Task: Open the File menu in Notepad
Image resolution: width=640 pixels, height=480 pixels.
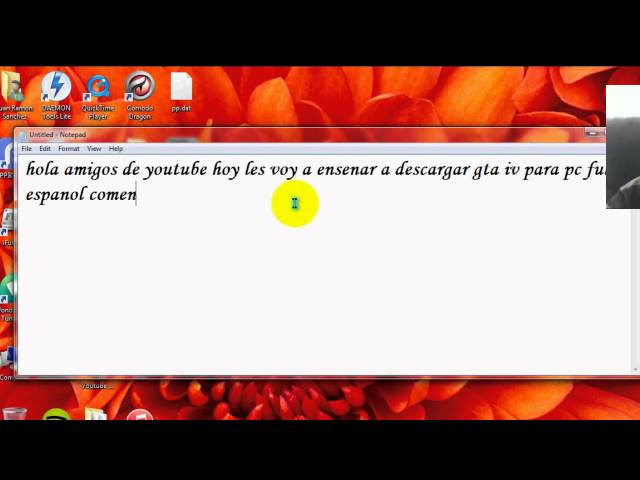Action: pyautogui.click(x=27, y=149)
